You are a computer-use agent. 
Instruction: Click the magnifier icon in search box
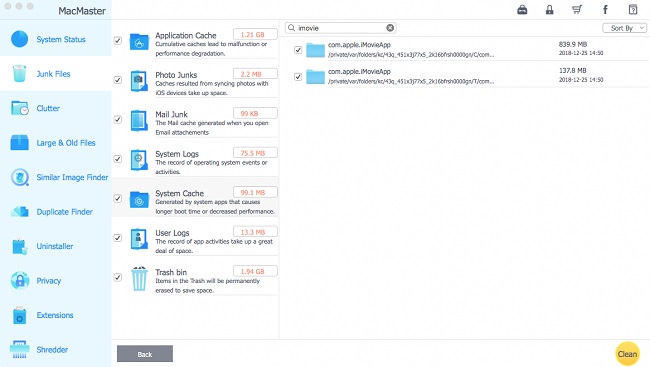(x=291, y=28)
